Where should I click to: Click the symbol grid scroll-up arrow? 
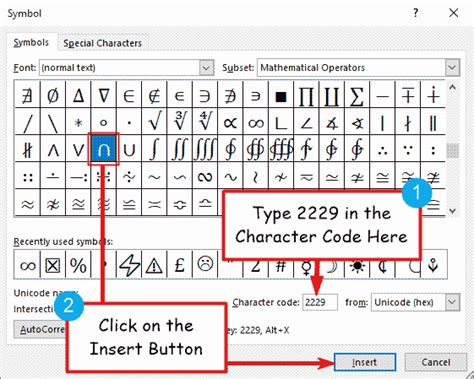tap(452, 87)
